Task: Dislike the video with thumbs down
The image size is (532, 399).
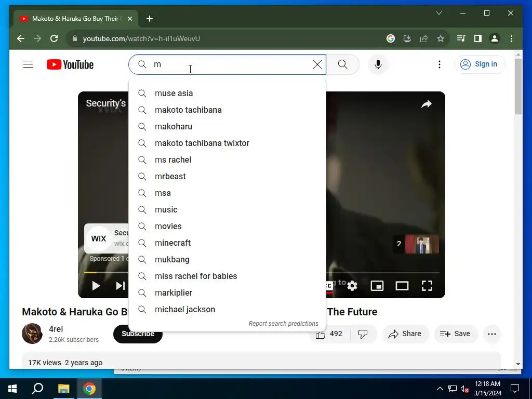Action: point(363,334)
